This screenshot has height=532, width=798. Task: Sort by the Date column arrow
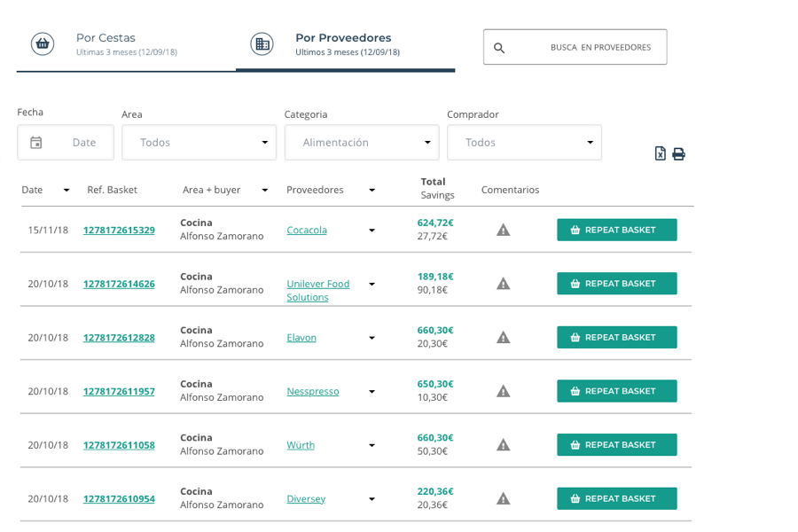(66, 191)
